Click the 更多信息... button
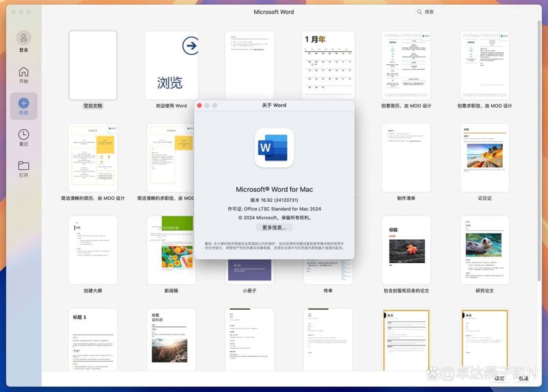Image resolution: width=548 pixels, height=392 pixels. click(x=274, y=228)
